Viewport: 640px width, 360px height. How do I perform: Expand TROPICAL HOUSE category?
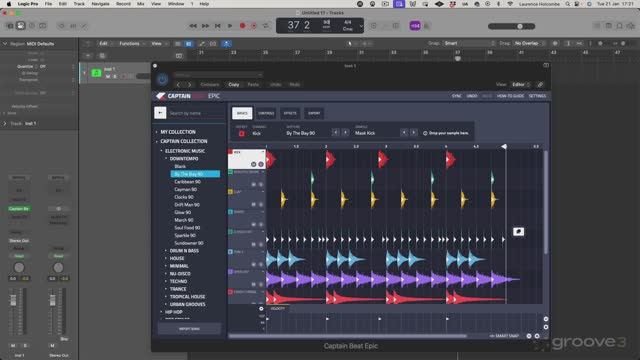pyautogui.click(x=187, y=297)
